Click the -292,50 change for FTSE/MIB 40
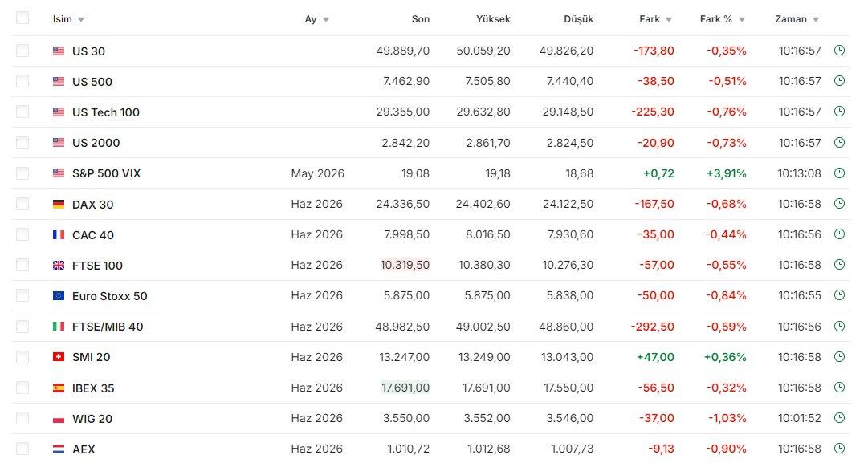868x463 pixels. point(653,327)
